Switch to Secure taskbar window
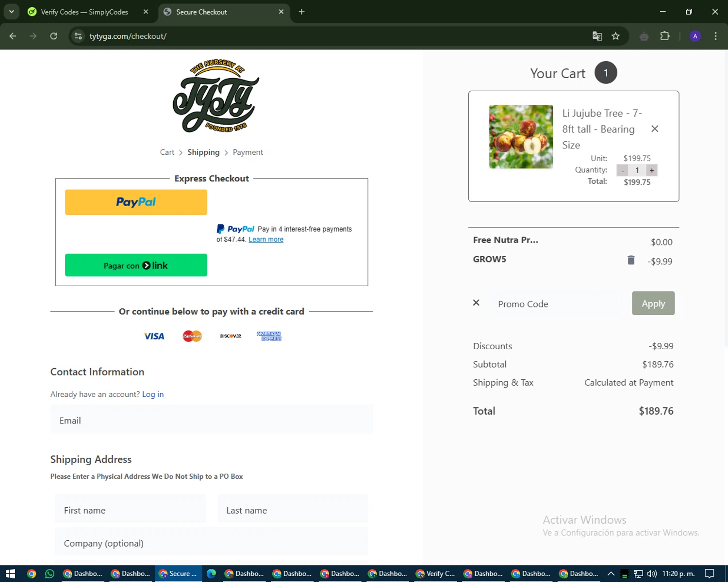Screen dimensions: 728x582 point(179,574)
